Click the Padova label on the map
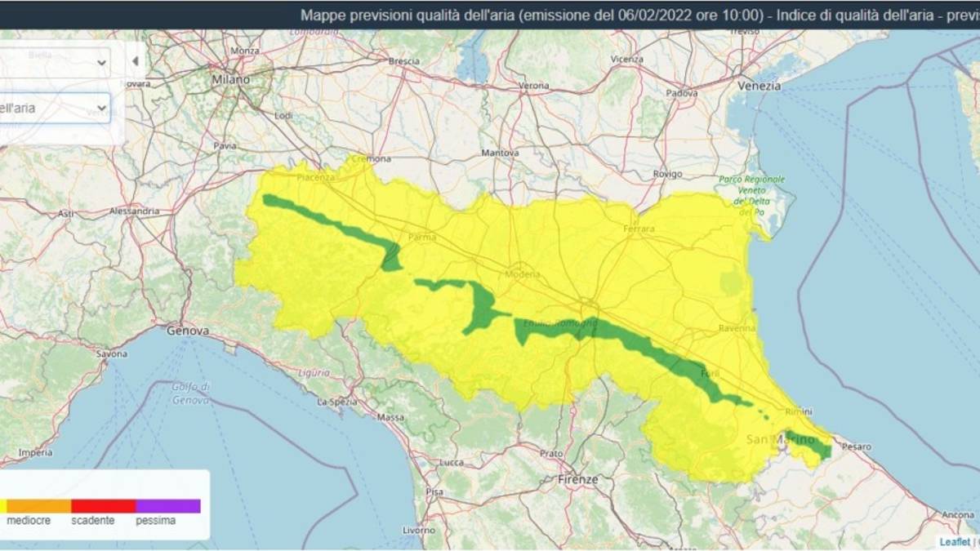The width and height of the screenshot is (980, 551). (681, 93)
